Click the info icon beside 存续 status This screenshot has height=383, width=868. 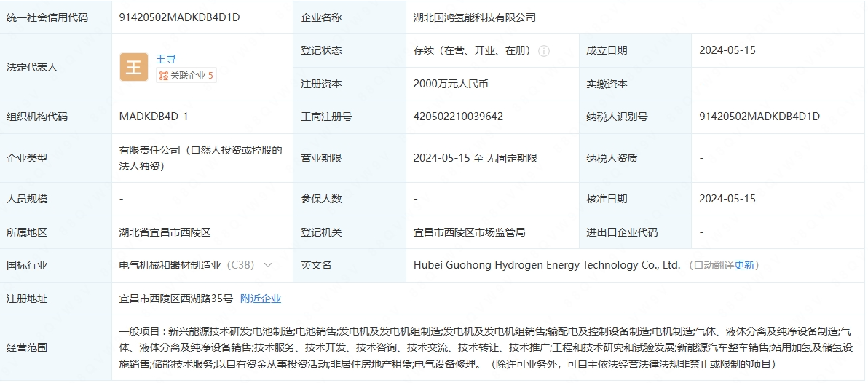point(544,51)
